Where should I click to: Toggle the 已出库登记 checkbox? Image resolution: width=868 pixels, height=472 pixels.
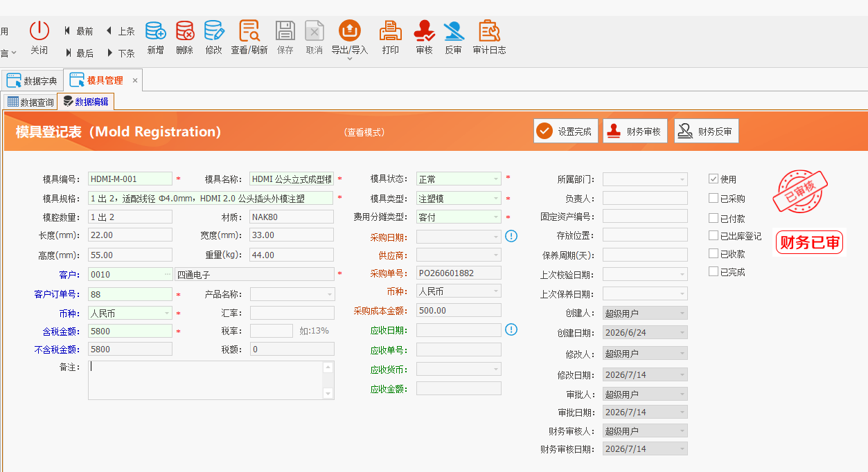[714, 235]
